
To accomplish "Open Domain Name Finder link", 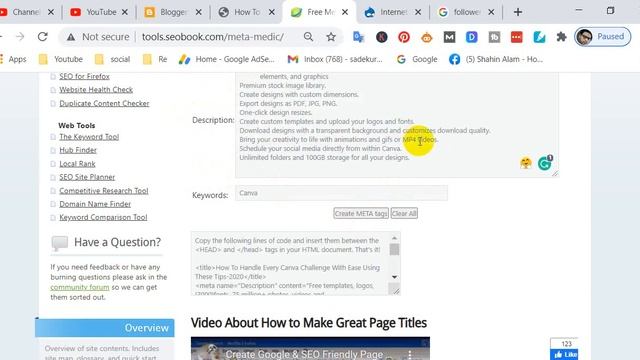I will tap(95, 204).
